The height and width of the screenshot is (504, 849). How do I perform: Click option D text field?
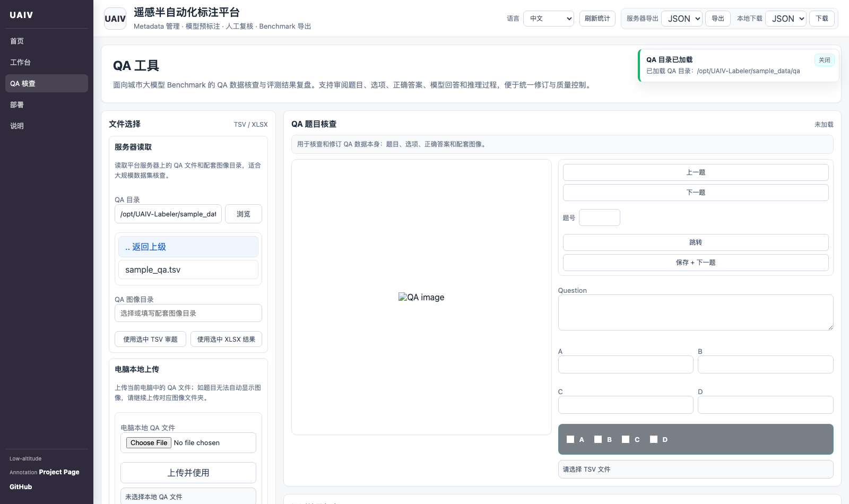(766, 405)
